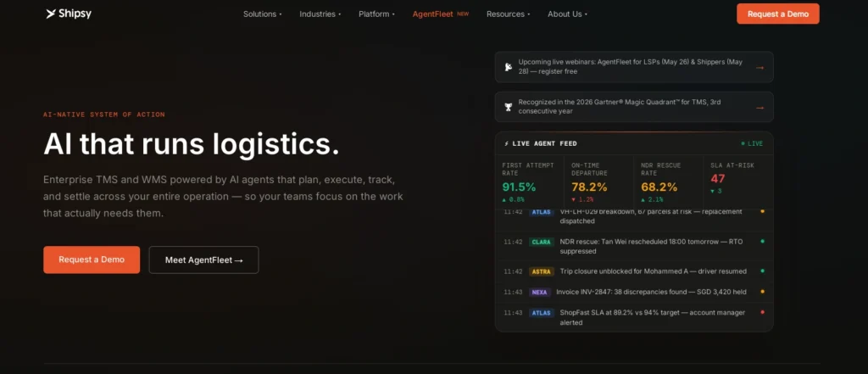Click the LIVE status indicator
This screenshot has width=868, height=374.
click(752, 143)
